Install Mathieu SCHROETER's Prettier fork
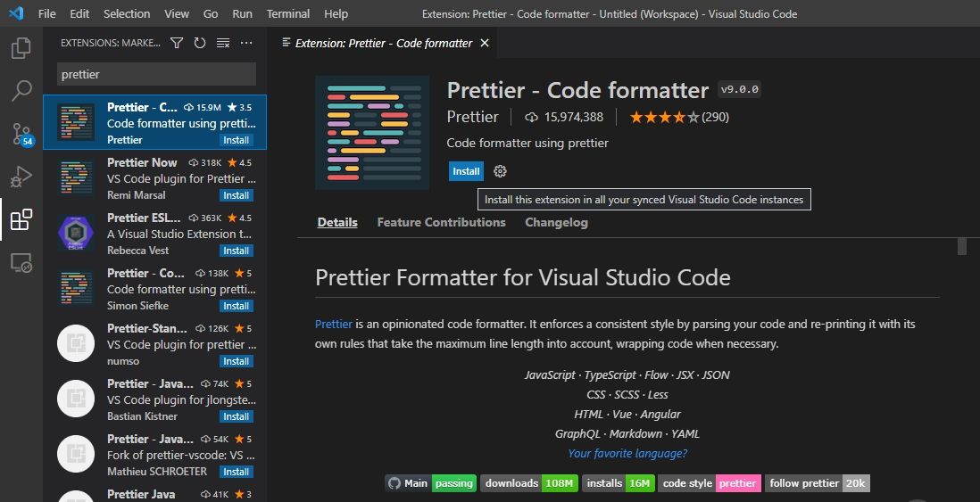The image size is (980, 502). click(237, 472)
